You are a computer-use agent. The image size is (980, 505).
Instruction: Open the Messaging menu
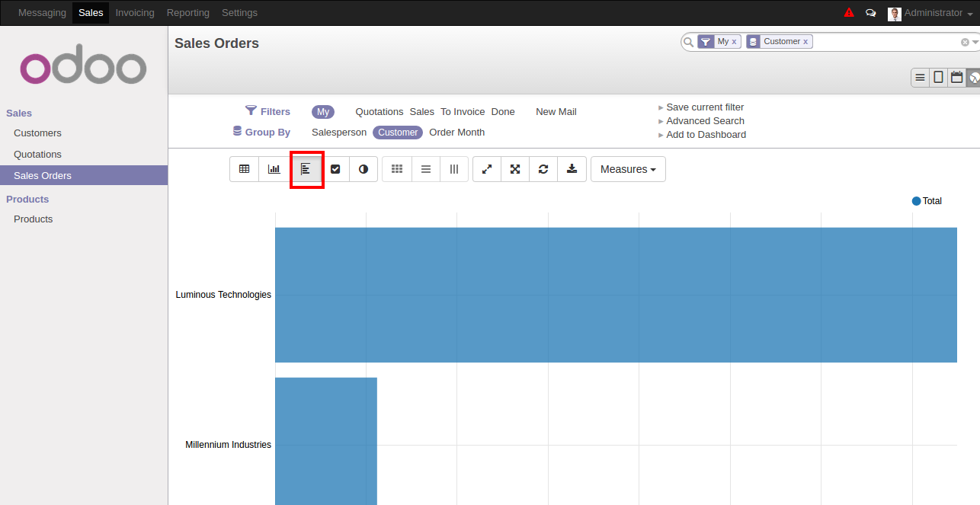click(42, 13)
